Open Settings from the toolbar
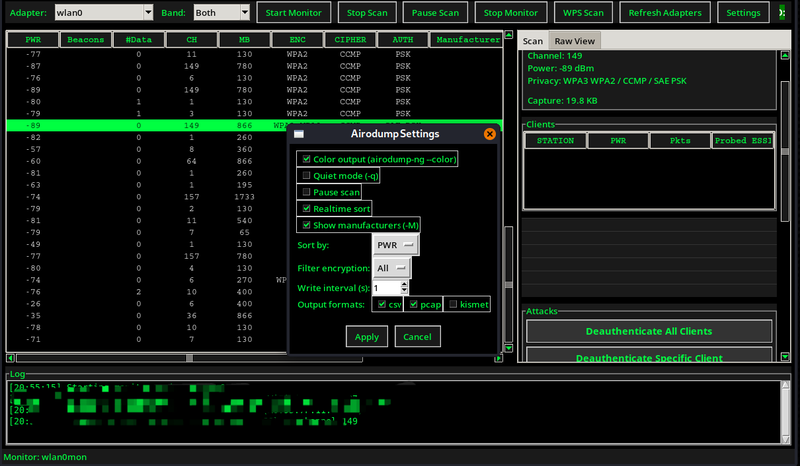Image resolution: width=800 pixels, height=466 pixels. click(743, 13)
